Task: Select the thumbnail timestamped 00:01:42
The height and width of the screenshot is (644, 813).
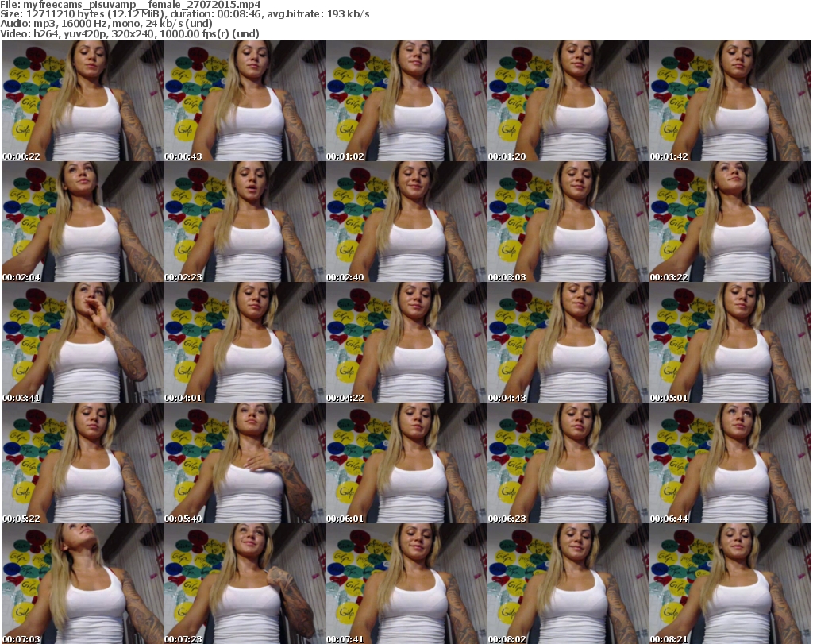Action: [730, 101]
